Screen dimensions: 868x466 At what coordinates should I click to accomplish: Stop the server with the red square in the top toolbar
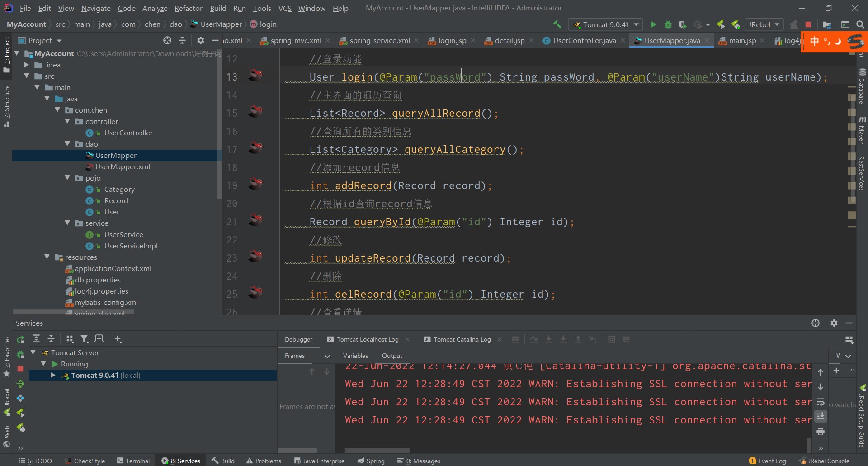(808, 24)
